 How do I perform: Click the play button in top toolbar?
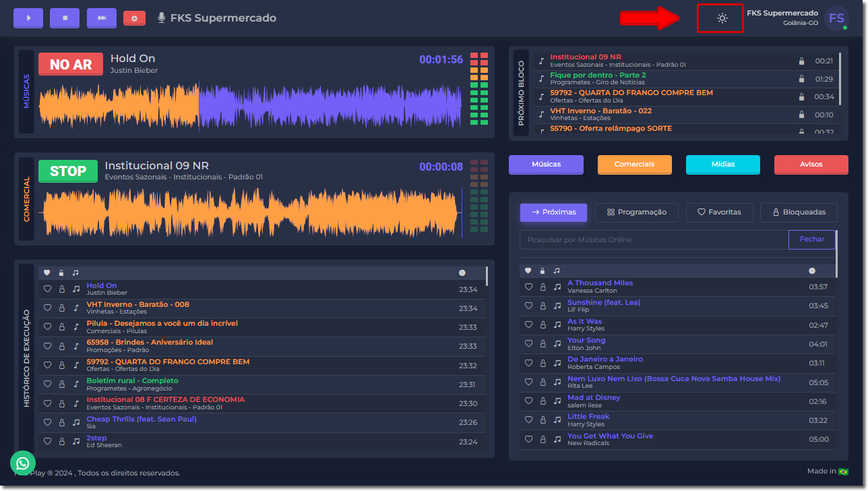click(28, 18)
